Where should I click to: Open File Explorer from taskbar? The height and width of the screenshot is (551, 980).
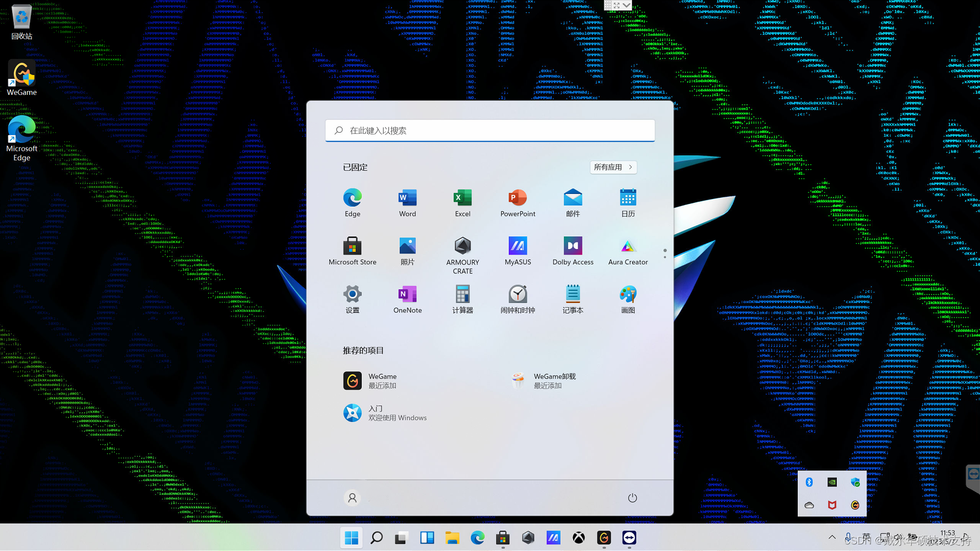(x=452, y=538)
